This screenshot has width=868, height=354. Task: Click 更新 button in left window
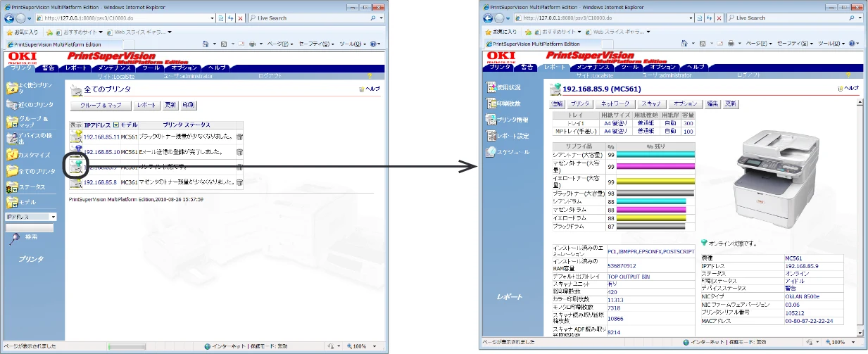pos(170,106)
